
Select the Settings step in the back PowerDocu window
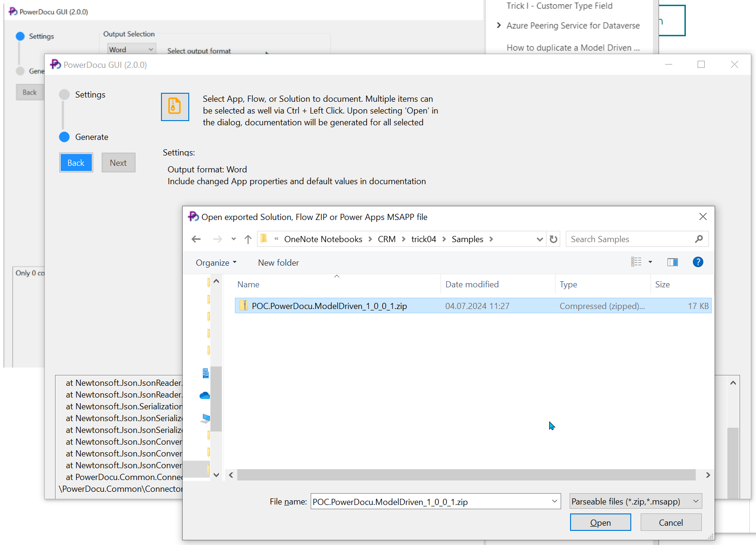34,36
